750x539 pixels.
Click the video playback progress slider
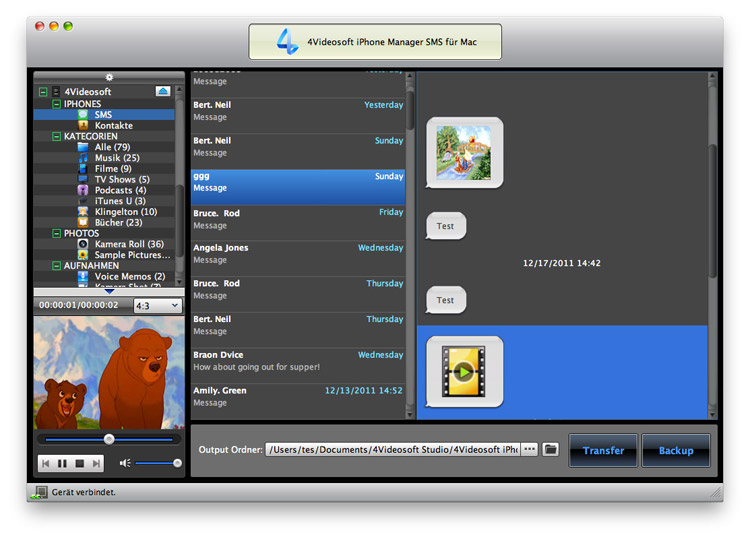point(108,439)
